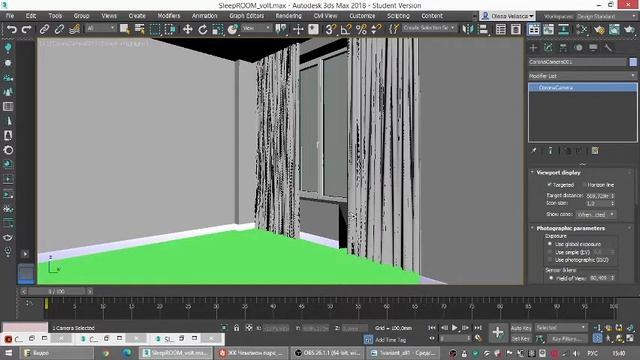Viewport: 640px width, 360px height.
Task: Open the Modifier List dropdown
Action: [582, 76]
